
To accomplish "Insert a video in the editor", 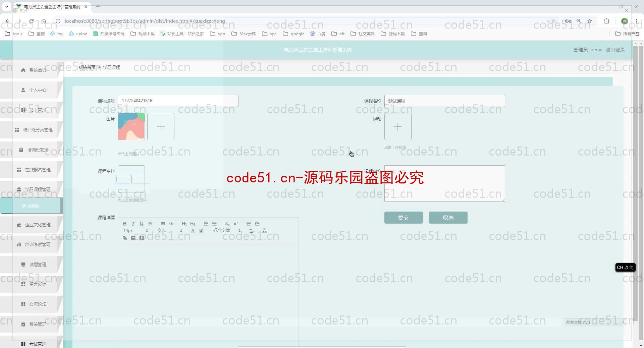I will (x=142, y=238).
